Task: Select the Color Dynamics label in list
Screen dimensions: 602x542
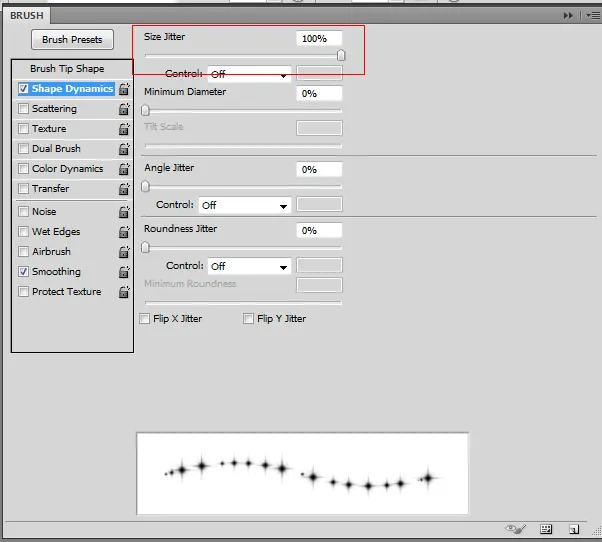Action: (x=68, y=169)
